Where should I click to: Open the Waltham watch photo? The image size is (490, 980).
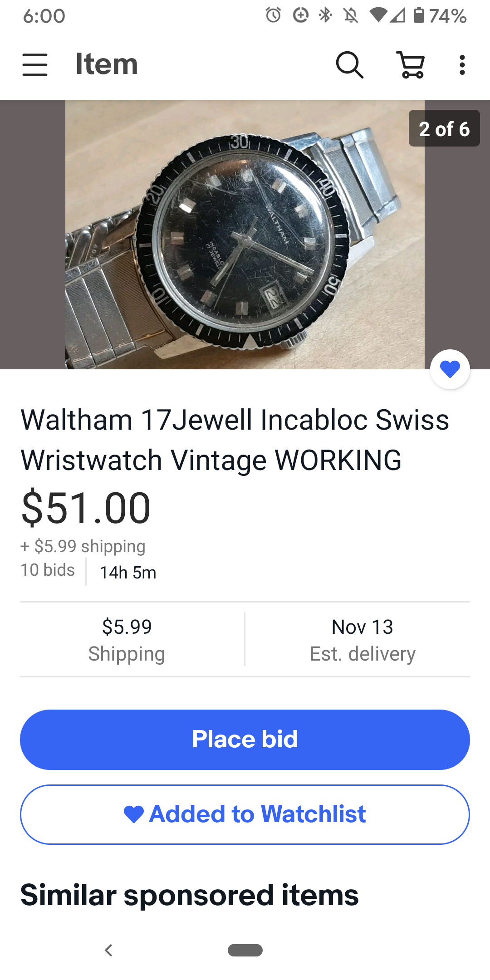tap(245, 234)
